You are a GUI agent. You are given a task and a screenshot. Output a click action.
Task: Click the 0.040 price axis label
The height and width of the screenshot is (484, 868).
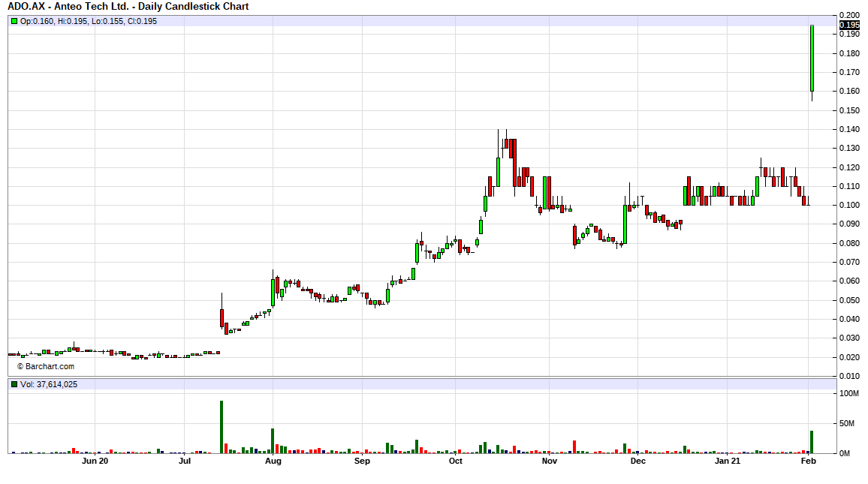[850, 319]
